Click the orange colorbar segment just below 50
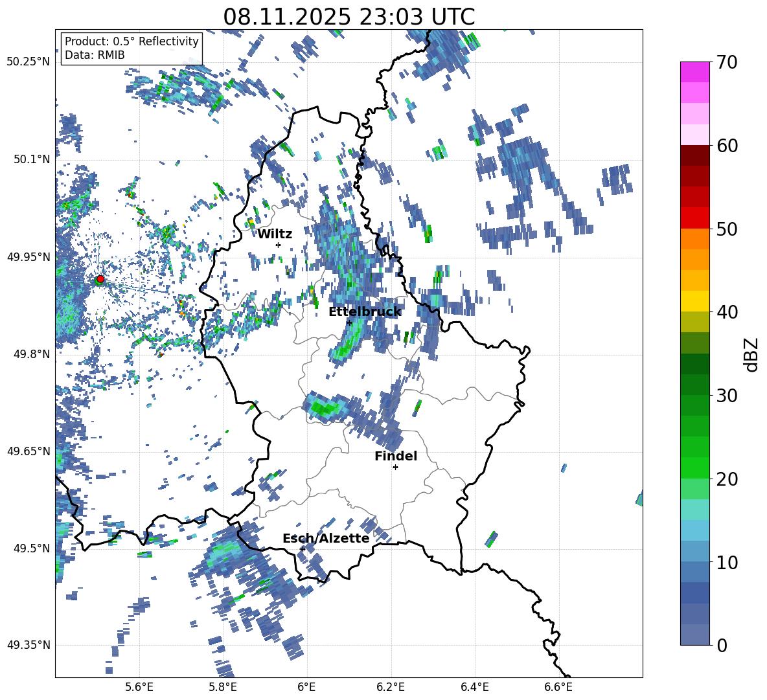Screen dimensions: 767x700 click(x=694, y=239)
